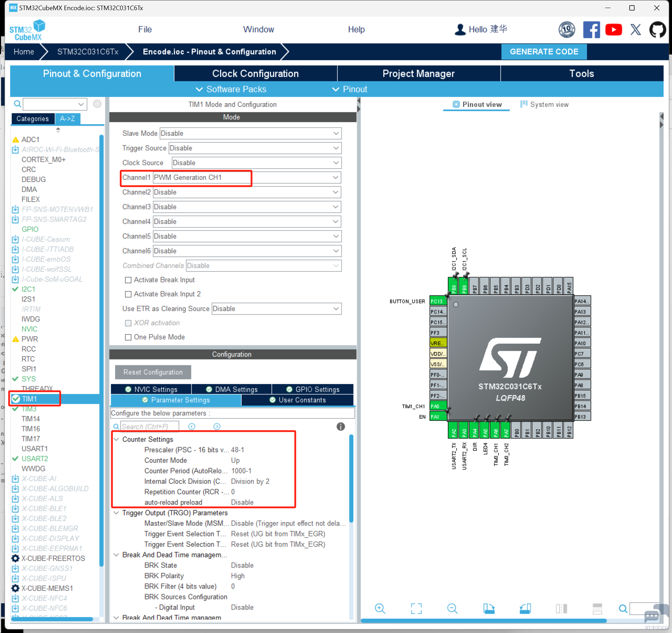Click the parameter Search (Ctrl+F) field
The image size is (672, 633).
(x=150, y=427)
